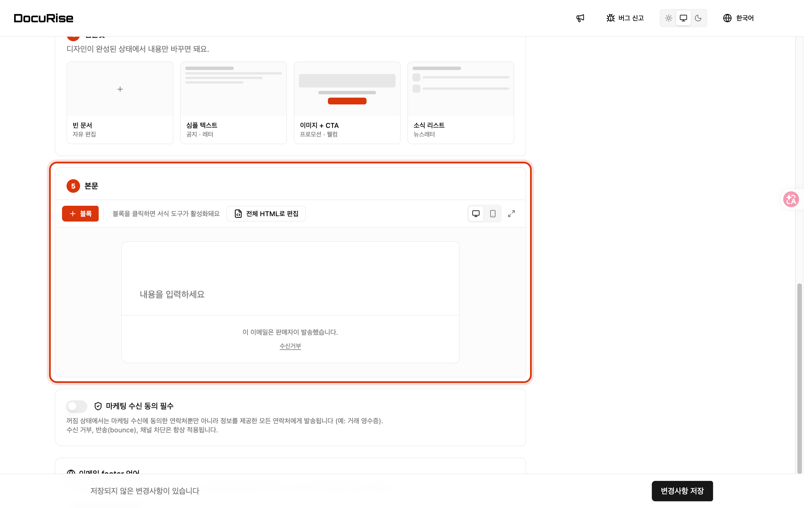Viewport: 812px width, 508px height.
Task: Switch editor preview to mobile view
Action: tap(493, 214)
